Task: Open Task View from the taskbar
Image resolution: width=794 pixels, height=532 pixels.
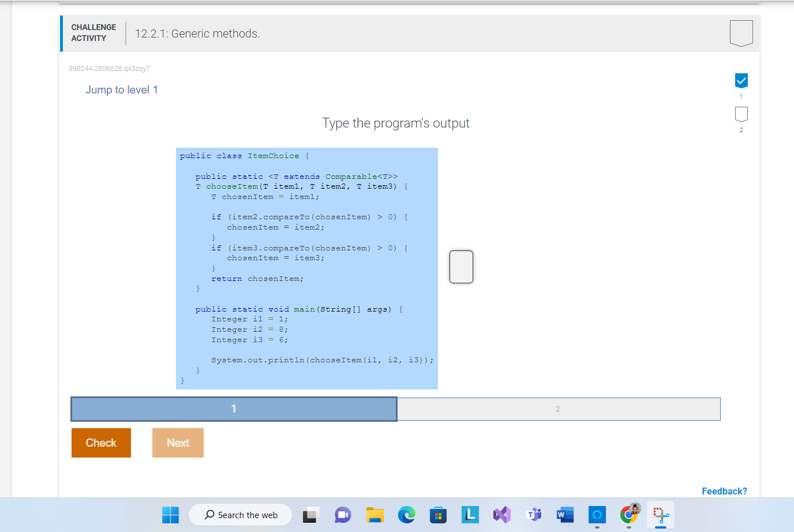Action: click(x=311, y=515)
